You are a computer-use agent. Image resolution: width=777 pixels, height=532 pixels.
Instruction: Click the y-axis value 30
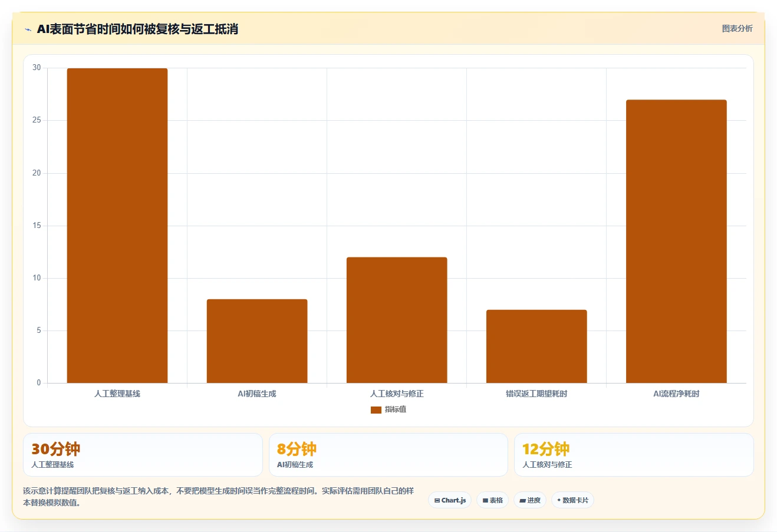(x=37, y=68)
